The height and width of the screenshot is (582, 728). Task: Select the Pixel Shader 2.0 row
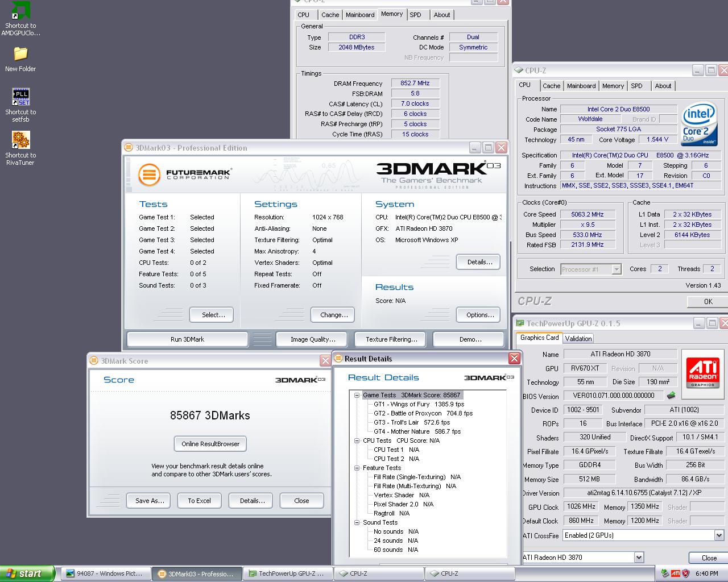(403, 504)
